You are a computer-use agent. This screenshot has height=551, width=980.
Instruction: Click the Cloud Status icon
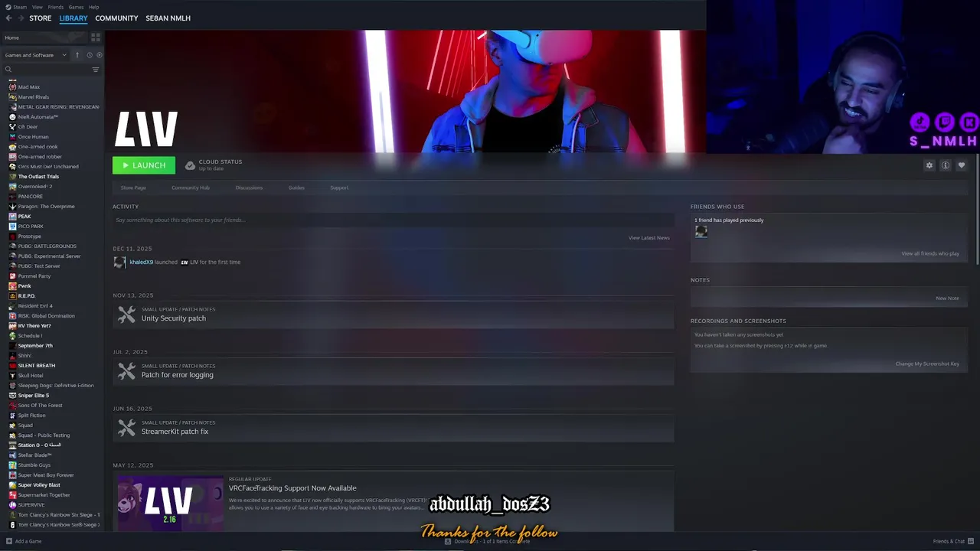[190, 165]
